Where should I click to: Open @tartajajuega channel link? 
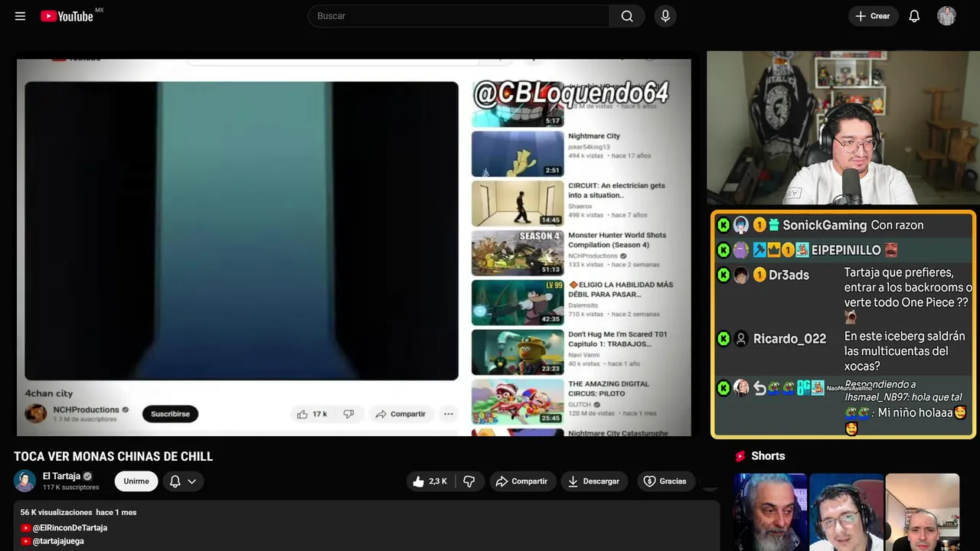coord(58,541)
